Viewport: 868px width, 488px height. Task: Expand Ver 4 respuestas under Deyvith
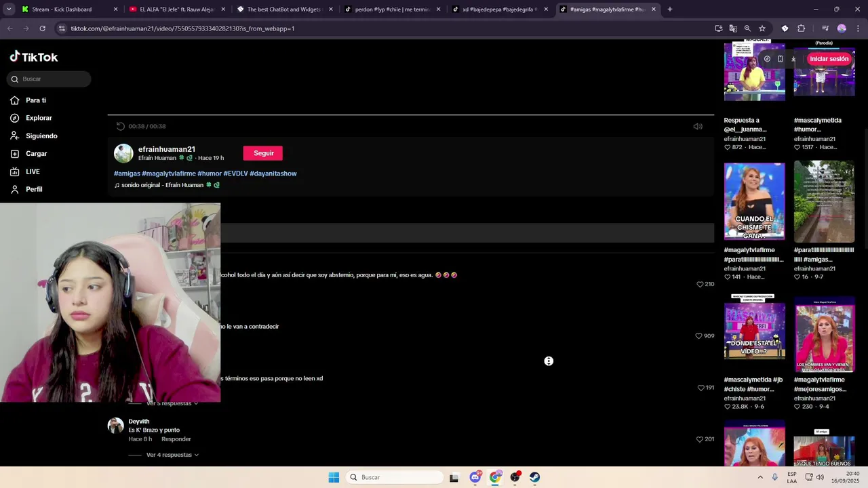click(172, 455)
